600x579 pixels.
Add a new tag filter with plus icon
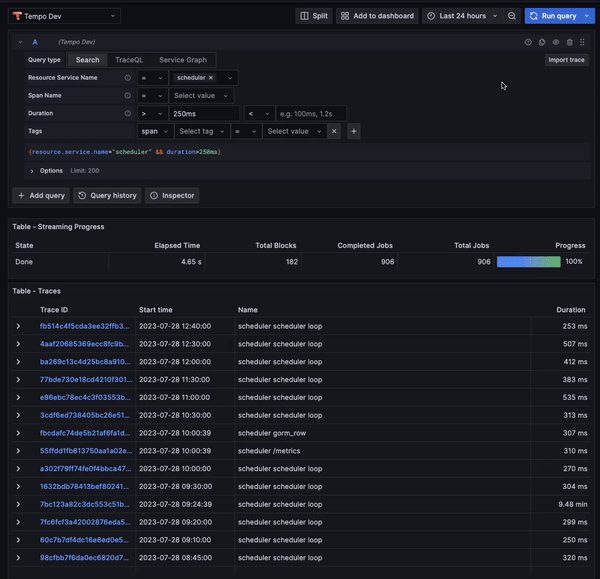coord(354,131)
